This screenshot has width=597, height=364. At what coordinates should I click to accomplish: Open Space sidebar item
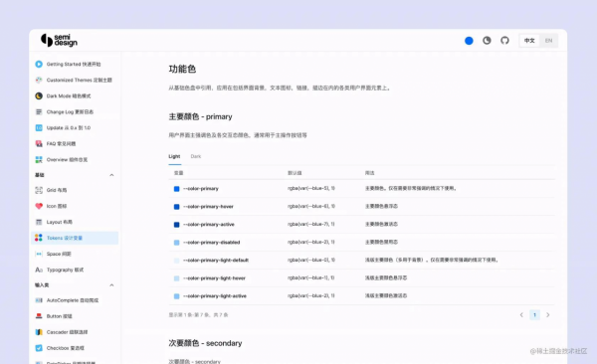pos(75,254)
